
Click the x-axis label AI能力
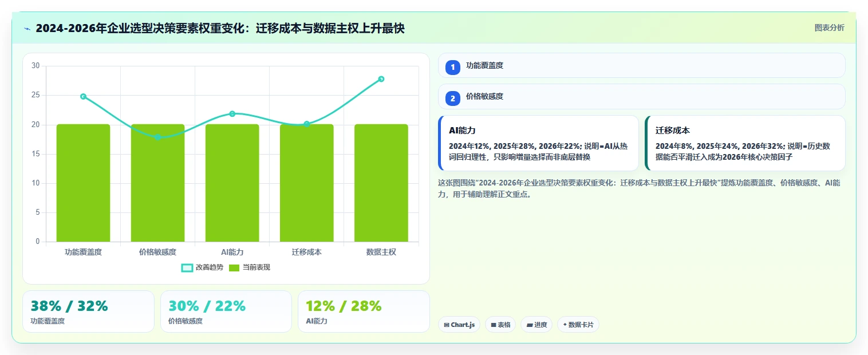[x=232, y=252]
